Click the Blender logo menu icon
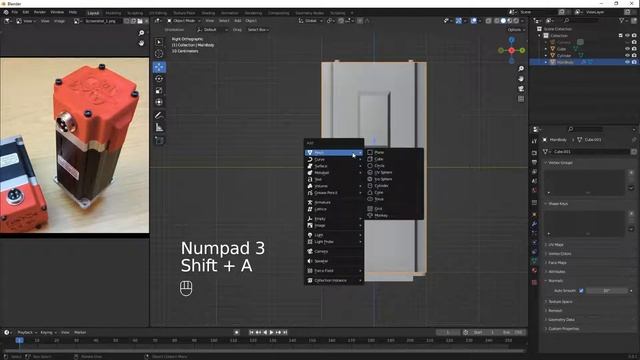This screenshot has height=360, width=640. 6,12
